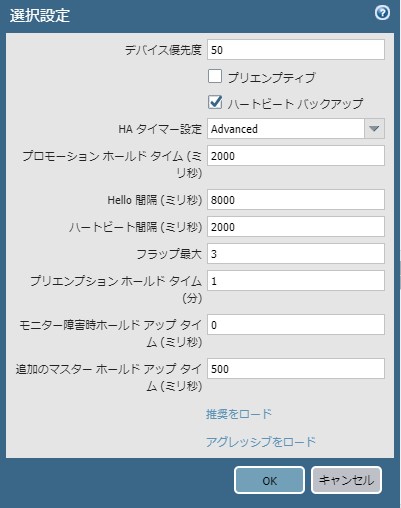
Task: Click the デバイス優先度 input field
Action: point(296,50)
